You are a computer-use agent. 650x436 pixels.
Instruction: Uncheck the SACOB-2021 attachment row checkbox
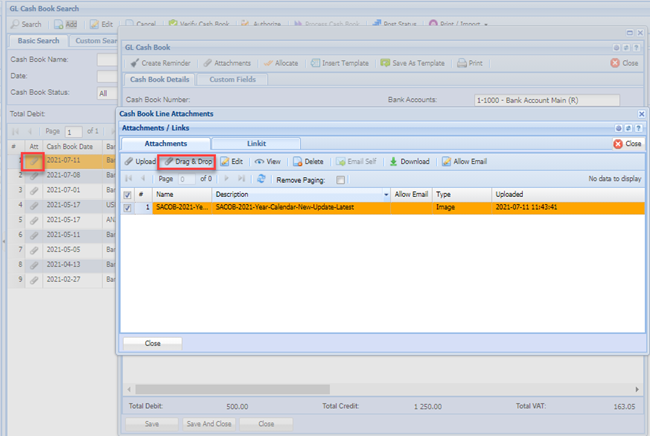click(126, 207)
